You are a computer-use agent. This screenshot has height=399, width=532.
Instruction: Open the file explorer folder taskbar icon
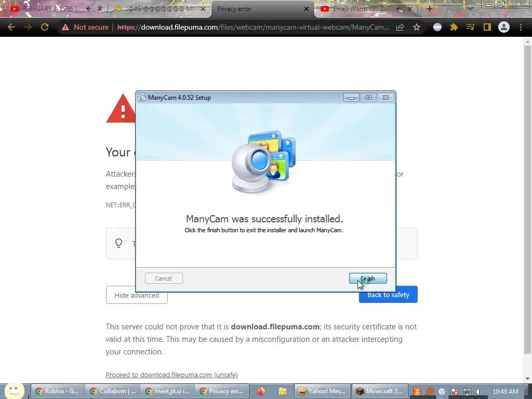(x=282, y=391)
